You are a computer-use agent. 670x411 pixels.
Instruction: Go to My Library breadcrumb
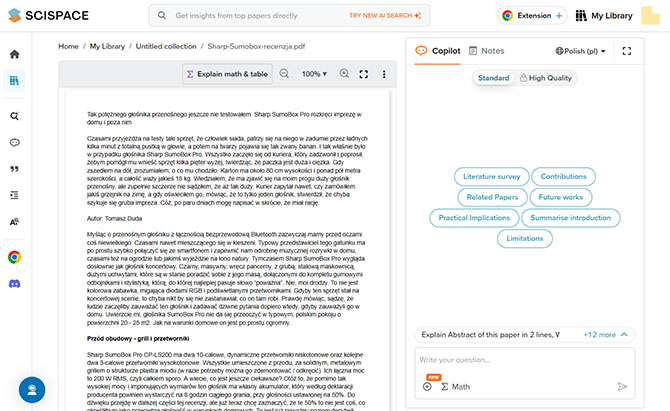point(107,46)
